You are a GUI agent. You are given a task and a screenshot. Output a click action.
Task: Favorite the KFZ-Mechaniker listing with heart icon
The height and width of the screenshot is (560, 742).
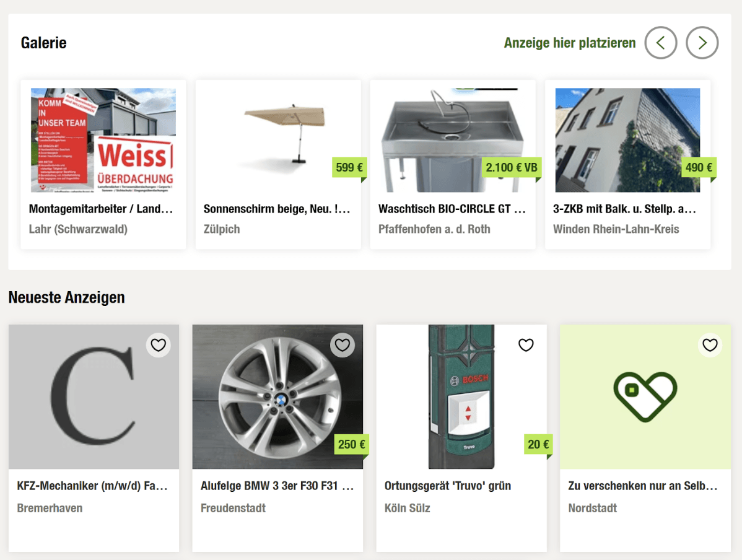158,345
